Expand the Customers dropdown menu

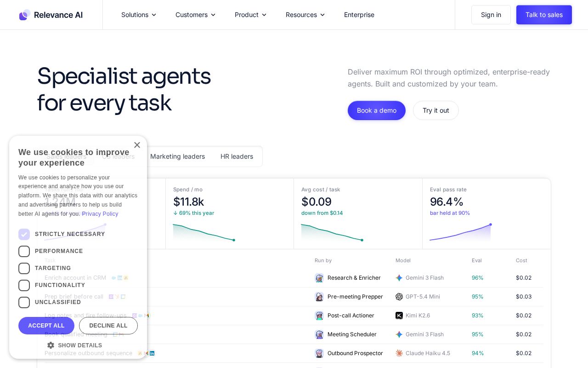[195, 15]
